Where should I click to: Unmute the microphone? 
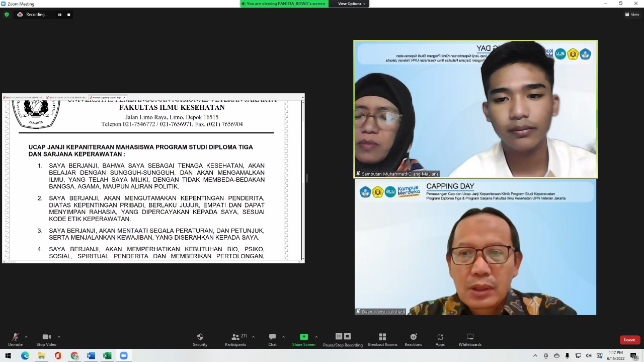click(x=15, y=340)
